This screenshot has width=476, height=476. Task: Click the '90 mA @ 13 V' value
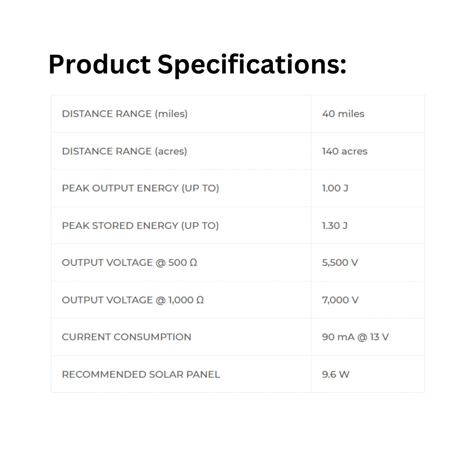pos(355,337)
